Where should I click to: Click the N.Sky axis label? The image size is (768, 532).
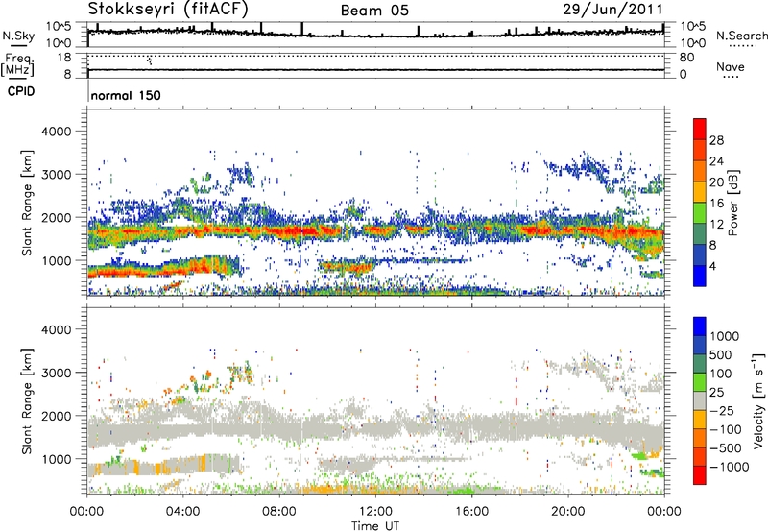tap(18, 36)
